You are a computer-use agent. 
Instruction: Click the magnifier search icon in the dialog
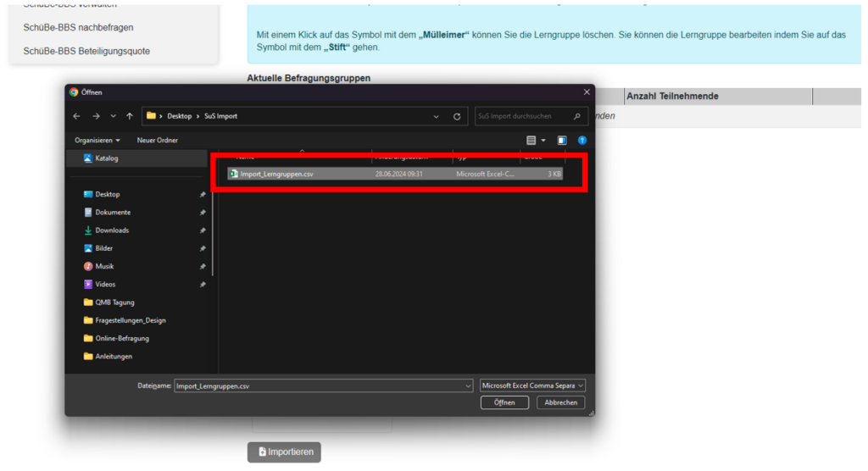577,116
